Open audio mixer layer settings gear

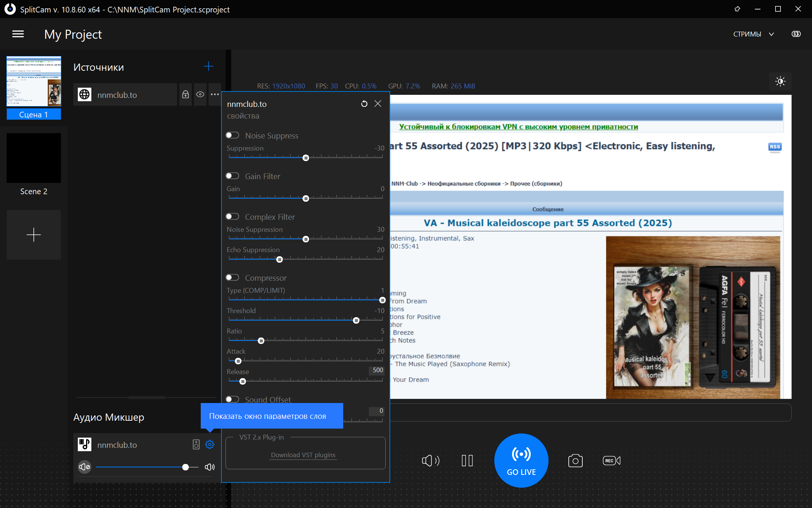click(210, 444)
